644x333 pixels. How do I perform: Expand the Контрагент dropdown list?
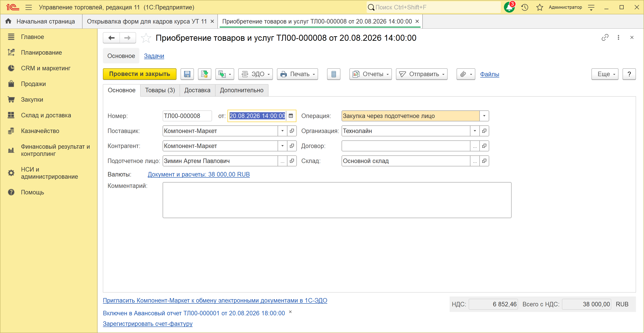283,146
